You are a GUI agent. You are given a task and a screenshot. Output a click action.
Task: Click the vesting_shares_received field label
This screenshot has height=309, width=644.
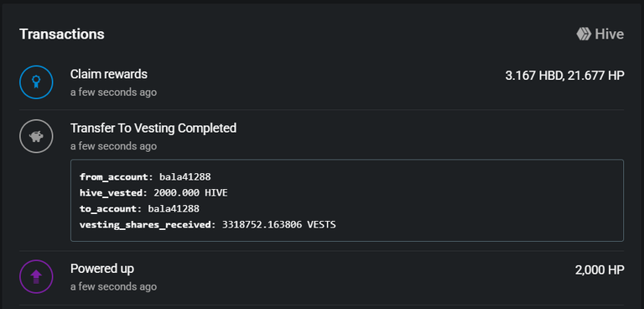pyautogui.click(x=148, y=225)
